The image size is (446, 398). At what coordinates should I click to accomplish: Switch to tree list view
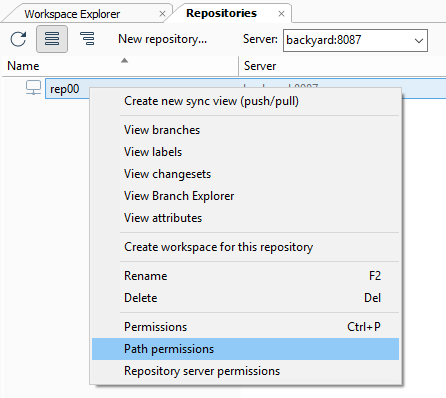[x=87, y=39]
